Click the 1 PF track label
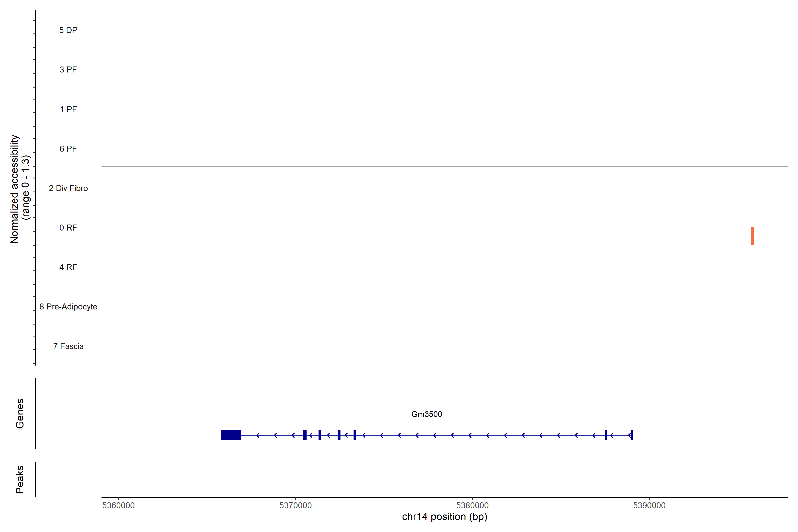Image resolution: width=798 pixels, height=532 pixels. point(68,109)
